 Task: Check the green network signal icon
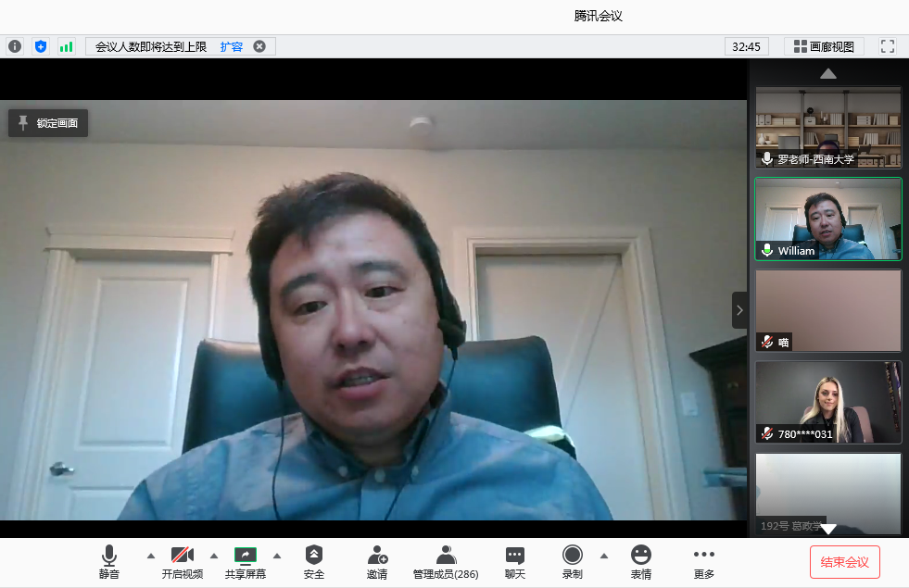66,46
